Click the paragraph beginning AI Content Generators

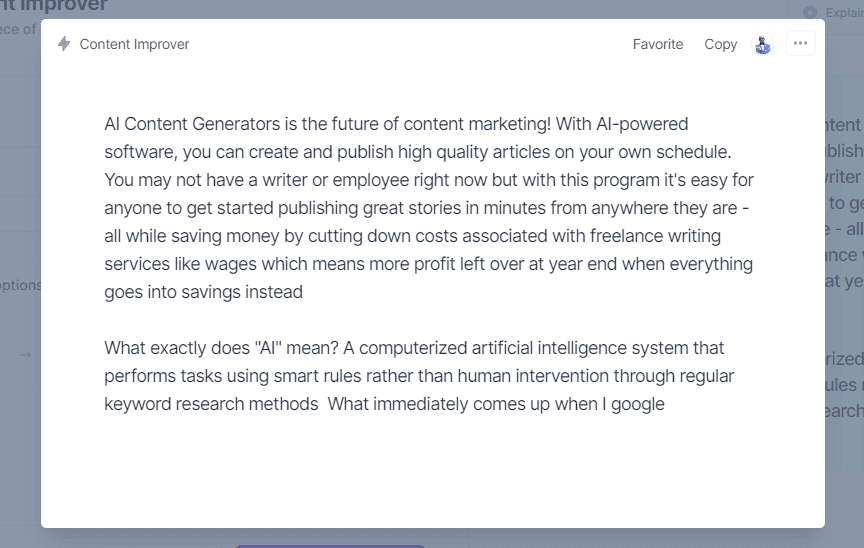coord(429,208)
